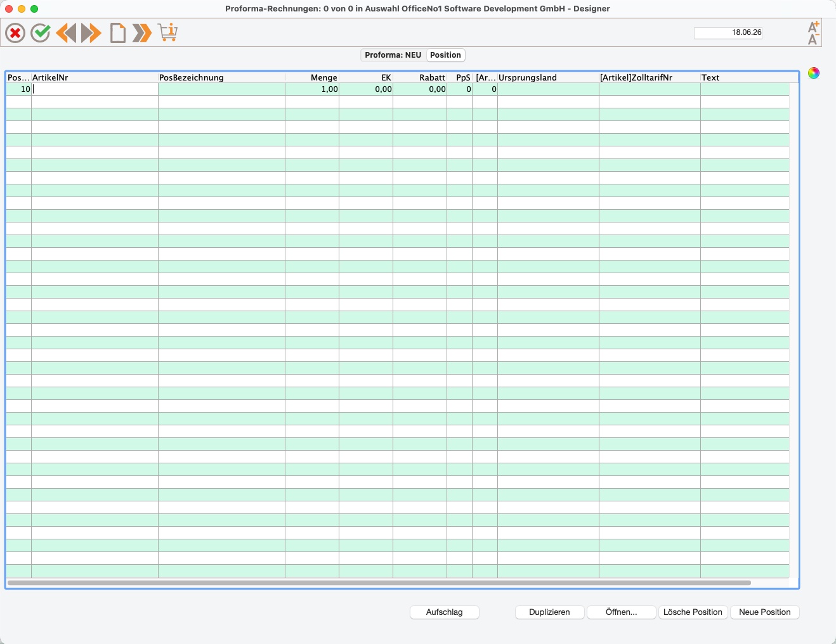Screen dimensions: 836x644
Task: Click the Text column header
Action: click(749, 77)
